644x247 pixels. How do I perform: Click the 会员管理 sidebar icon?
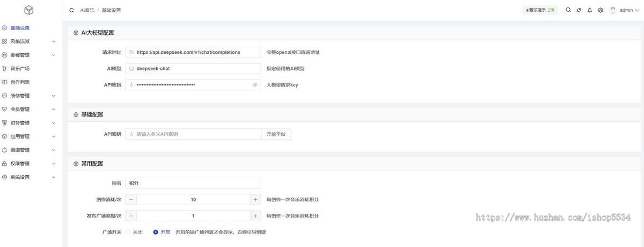coord(4,110)
